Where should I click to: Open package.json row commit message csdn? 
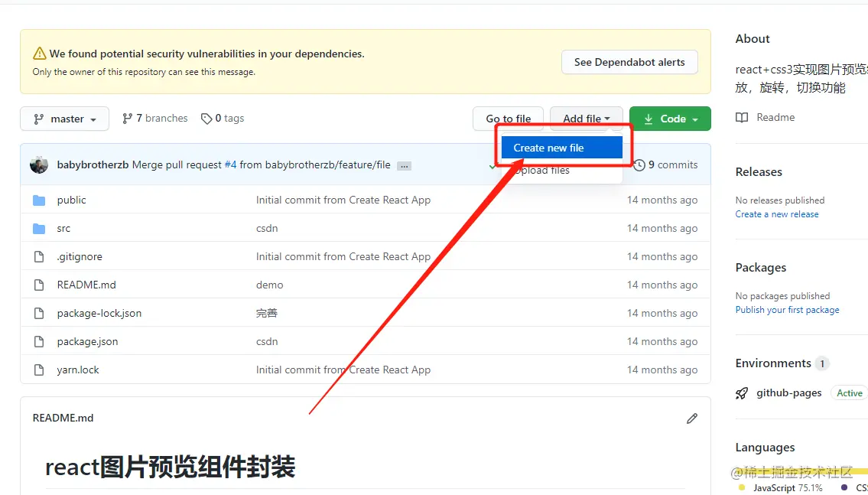(267, 342)
